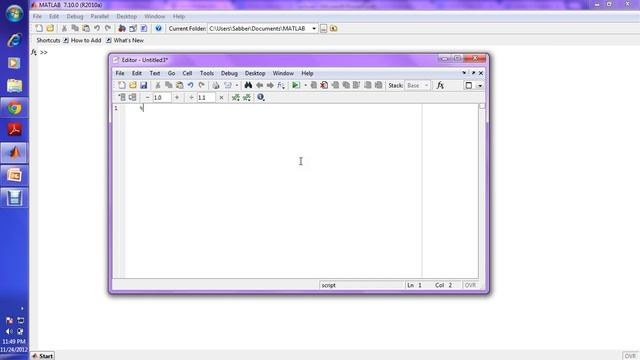This screenshot has height=360, width=640.
Task: Click the 1.0 increment value field
Action: (x=162, y=98)
